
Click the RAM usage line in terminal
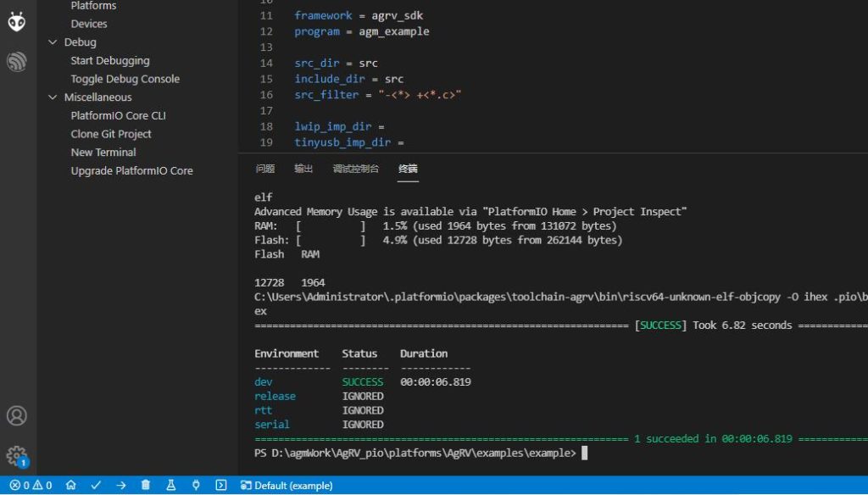pyautogui.click(x=435, y=226)
